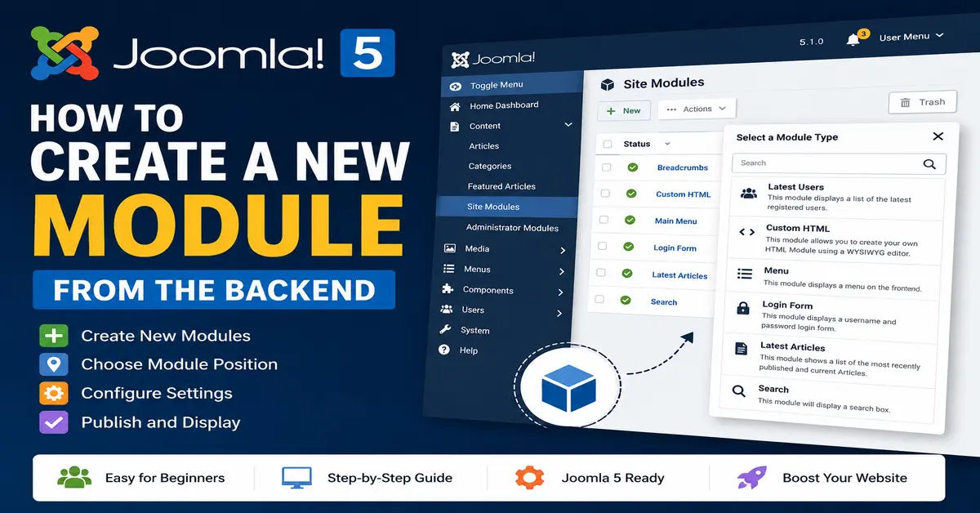Click the Trash button
This screenshot has width=980, height=513.
pyautogui.click(x=922, y=102)
